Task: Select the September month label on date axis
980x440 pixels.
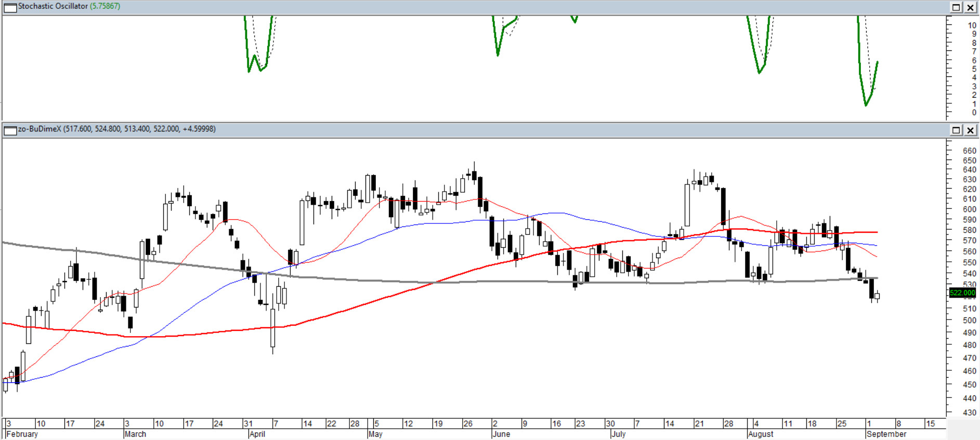Action: click(886, 434)
